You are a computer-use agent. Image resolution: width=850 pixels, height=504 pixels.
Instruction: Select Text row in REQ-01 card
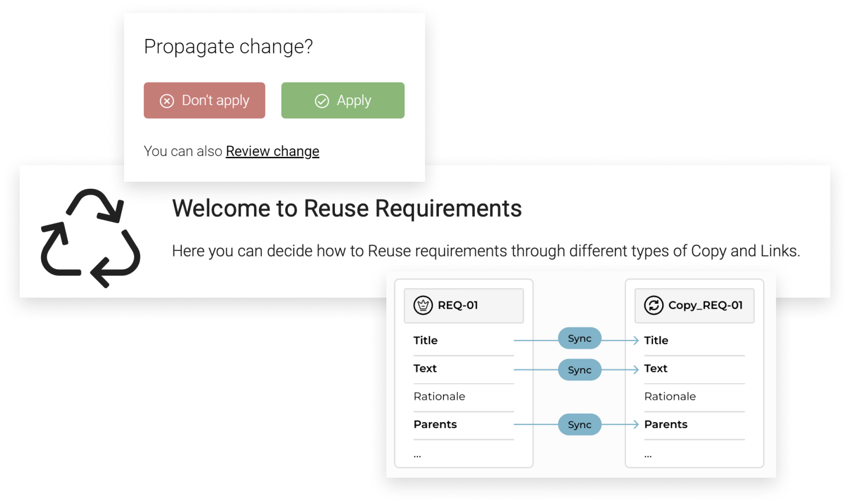[464, 369]
